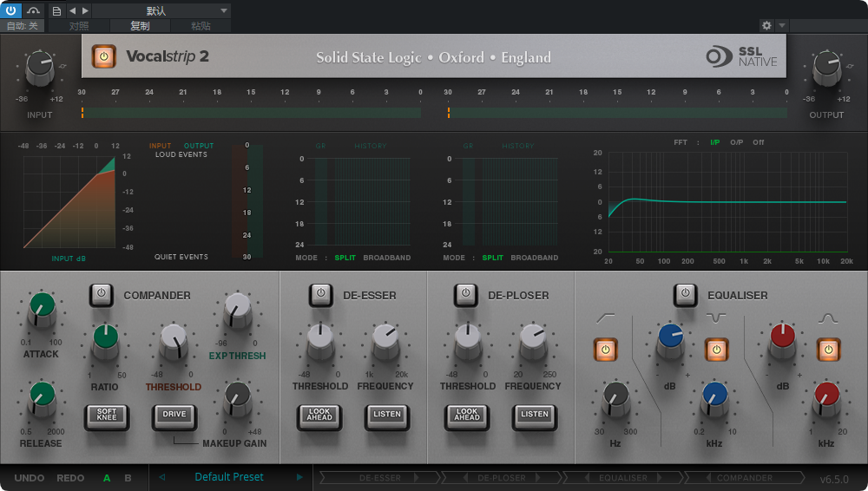Image resolution: width=868 pixels, height=491 pixels.
Task: Toggle the DE-PLOSER power button
Action: click(x=465, y=294)
